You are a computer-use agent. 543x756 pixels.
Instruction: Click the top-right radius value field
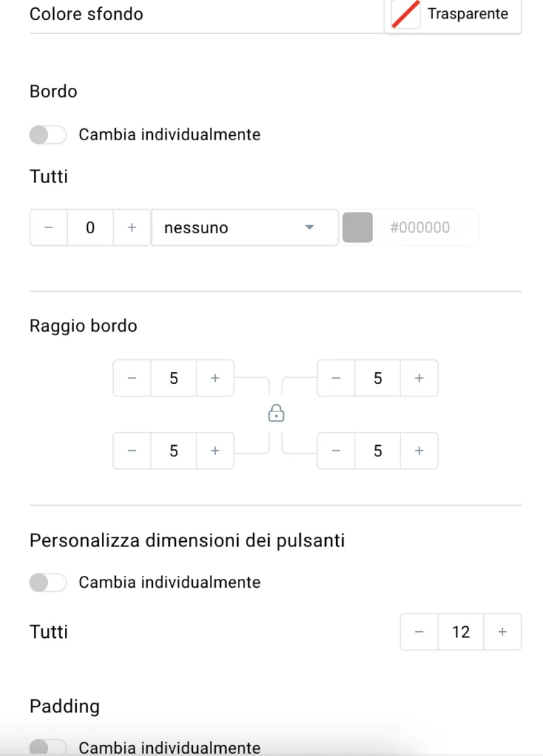coord(378,378)
